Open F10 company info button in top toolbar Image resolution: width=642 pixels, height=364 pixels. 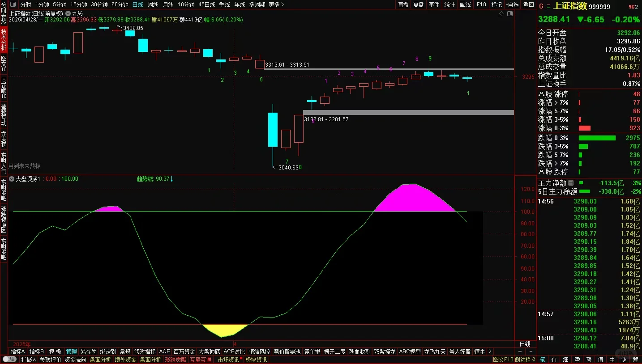click(481, 4)
